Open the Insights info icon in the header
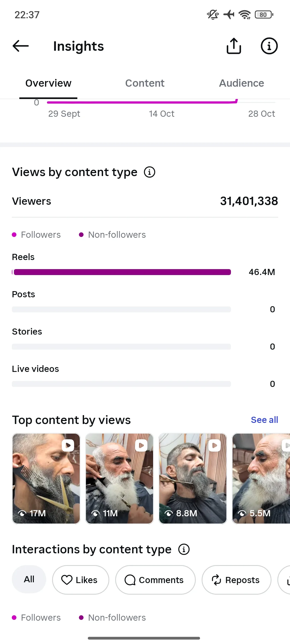This screenshot has height=644, width=290. click(x=269, y=46)
